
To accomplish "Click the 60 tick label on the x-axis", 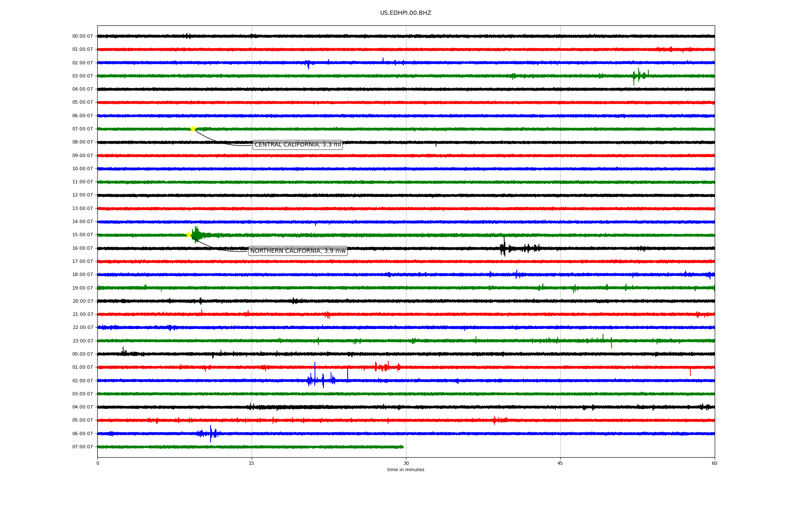I will point(714,463).
